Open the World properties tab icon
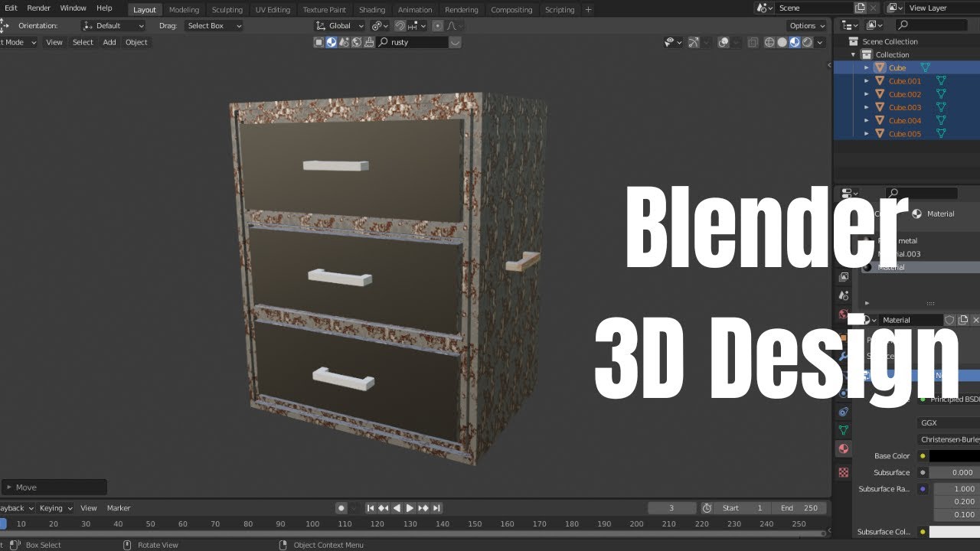980x551 pixels. point(844,314)
